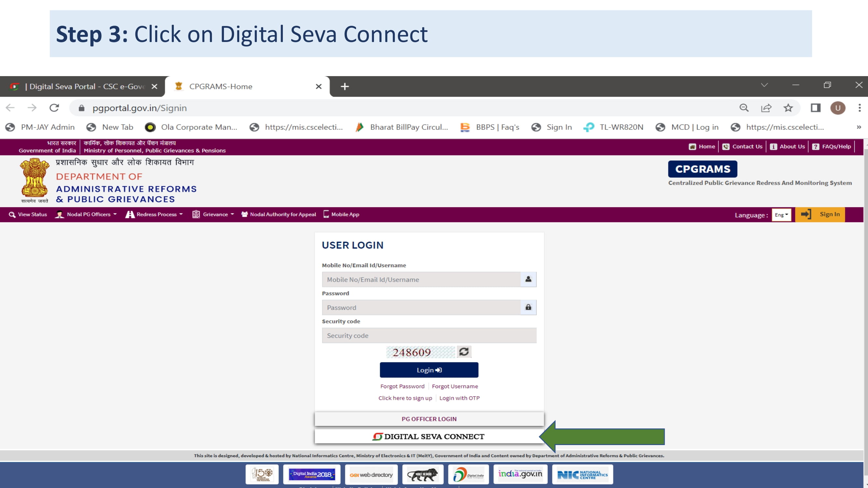The image size is (868, 488).
Task: Open the Language Eng dropdown
Action: pyautogui.click(x=781, y=214)
